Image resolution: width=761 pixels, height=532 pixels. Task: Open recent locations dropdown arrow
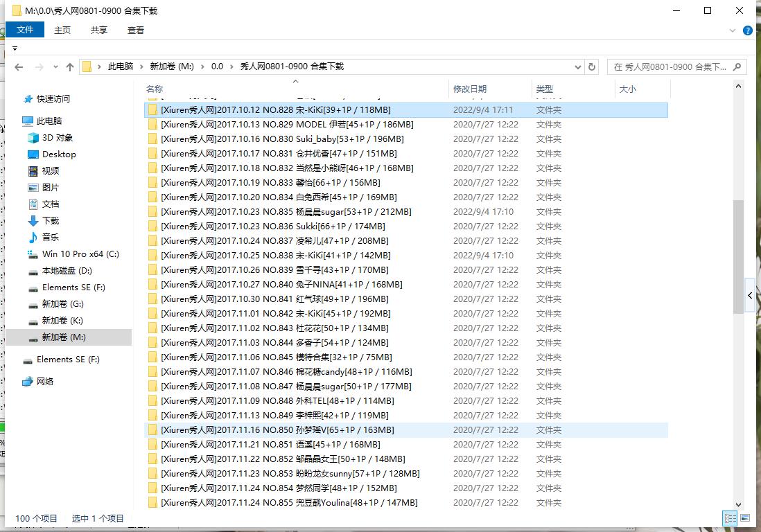(x=55, y=67)
